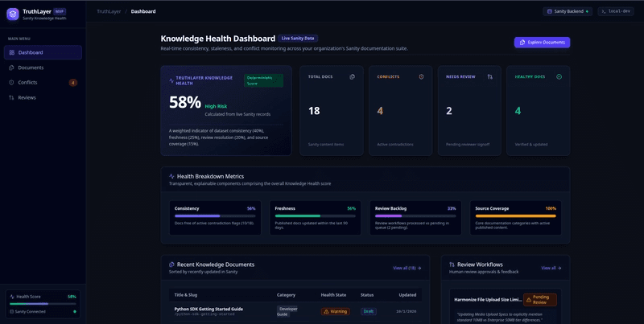Open the Conflicts menu item

click(x=43, y=83)
